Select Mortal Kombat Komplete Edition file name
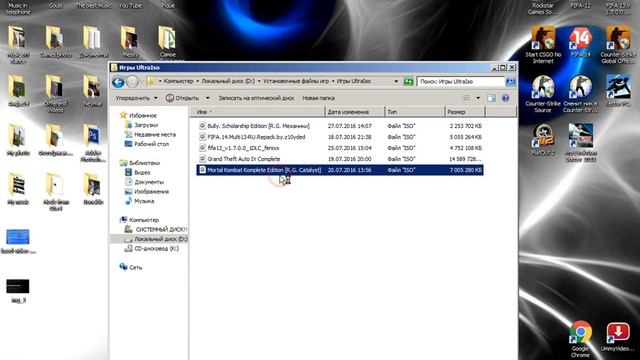This screenshot has height=360, width=640. 264,170
